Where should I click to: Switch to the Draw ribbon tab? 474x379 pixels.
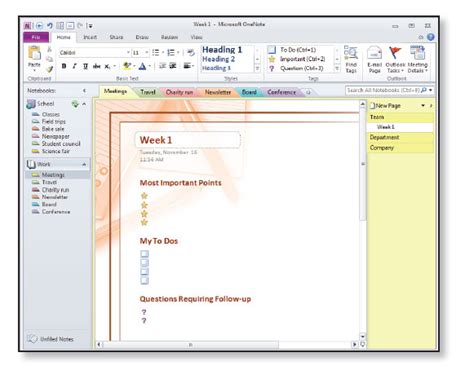(x=142, y=37)
